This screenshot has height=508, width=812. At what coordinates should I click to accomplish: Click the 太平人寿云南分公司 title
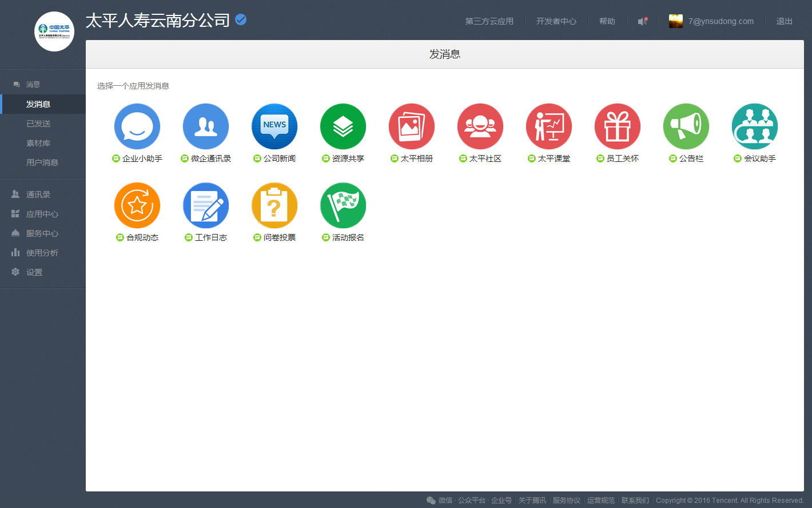click(x=158, y=21)
